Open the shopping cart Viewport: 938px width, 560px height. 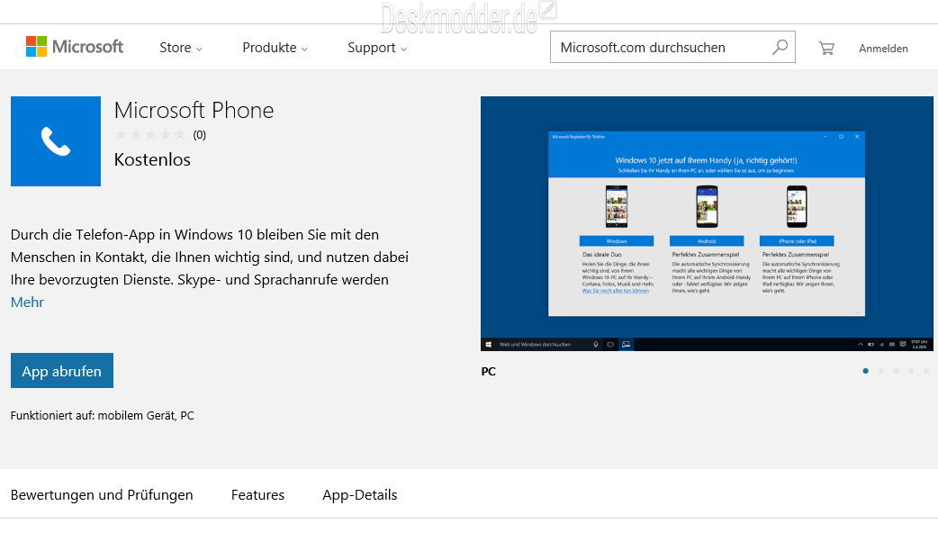pos(826,48)
